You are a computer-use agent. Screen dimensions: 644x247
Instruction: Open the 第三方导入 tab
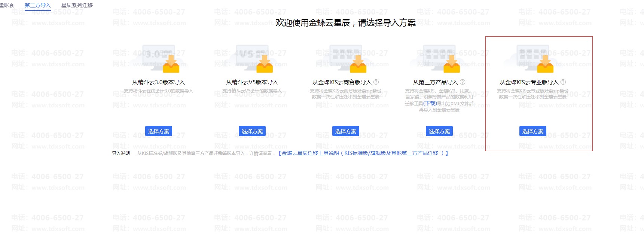(37, 5)
